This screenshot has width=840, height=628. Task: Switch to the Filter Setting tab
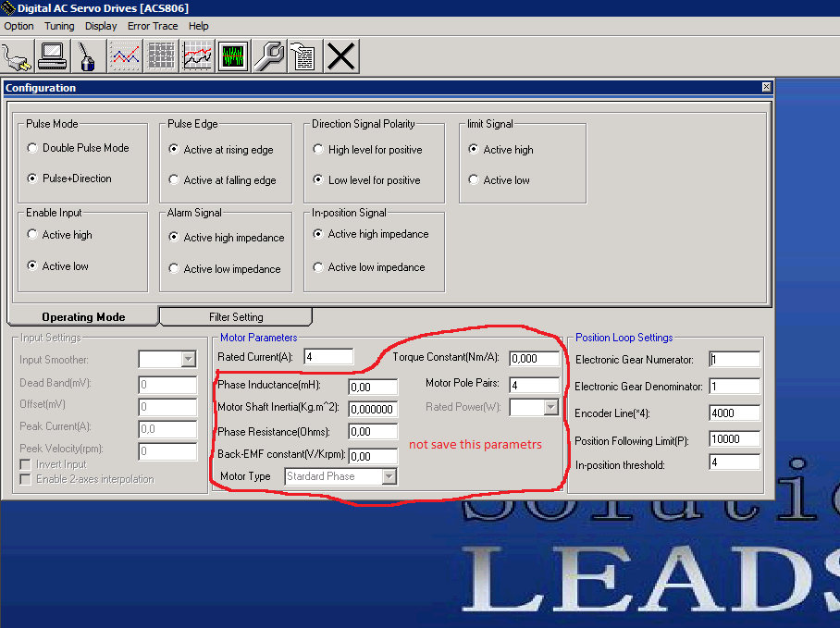[x=236, y=317]
